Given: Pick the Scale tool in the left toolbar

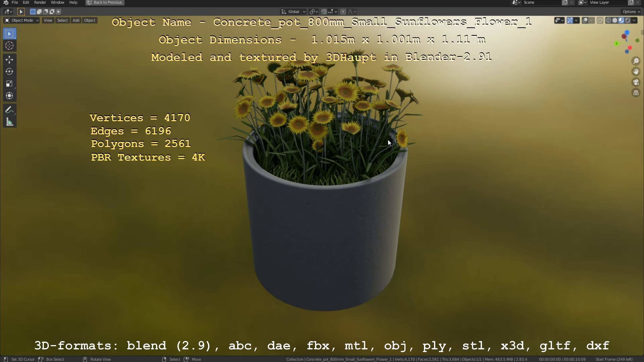Looking at the screenshot, I should (x=9, y=84).
